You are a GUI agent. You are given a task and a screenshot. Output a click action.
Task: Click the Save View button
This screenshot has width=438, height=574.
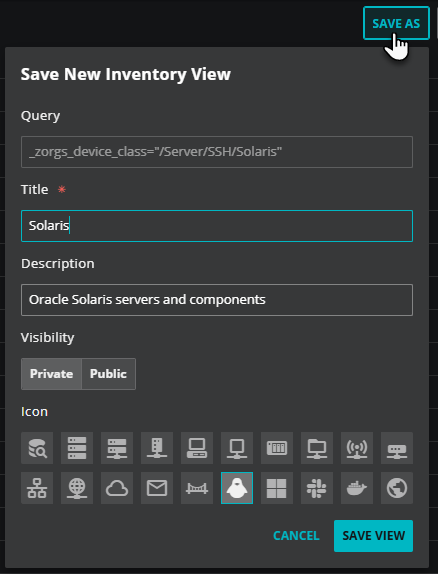[373, 536]
